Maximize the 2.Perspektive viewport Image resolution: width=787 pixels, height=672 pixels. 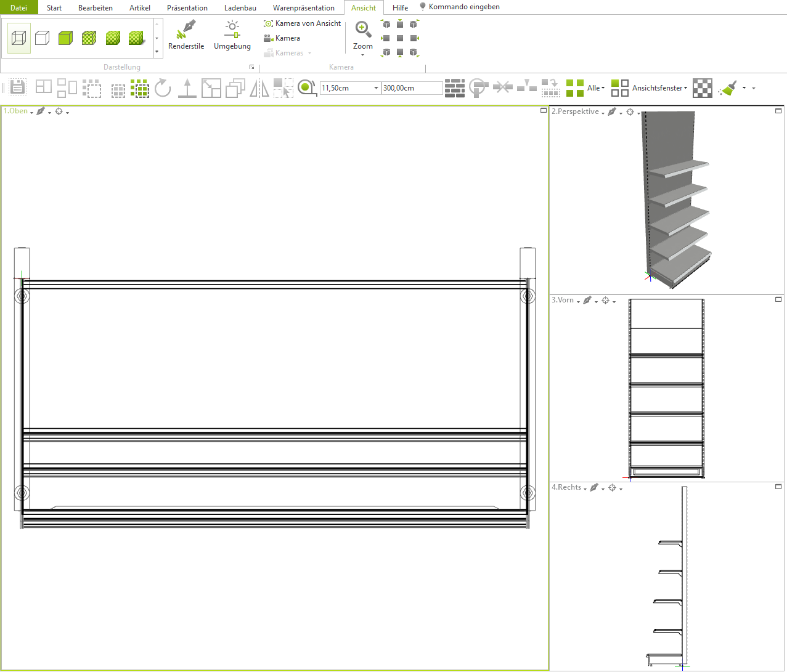click(x=778, y=111)
